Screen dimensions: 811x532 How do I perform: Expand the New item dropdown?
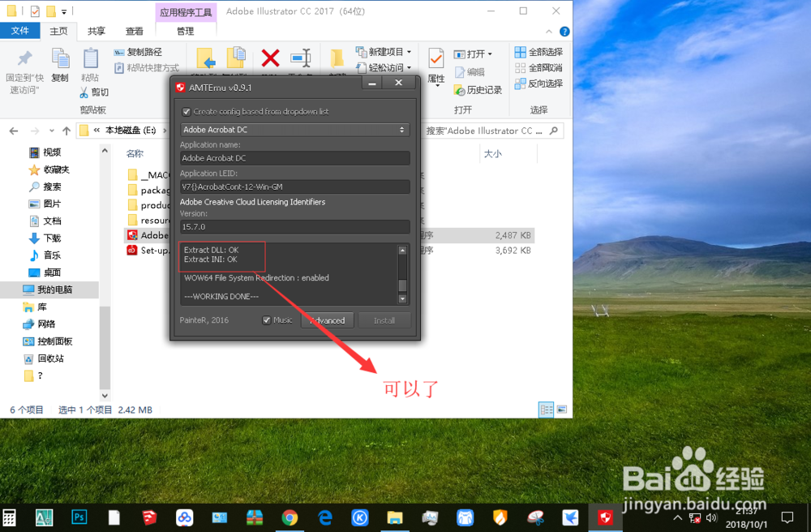click(x=409, y=52)
